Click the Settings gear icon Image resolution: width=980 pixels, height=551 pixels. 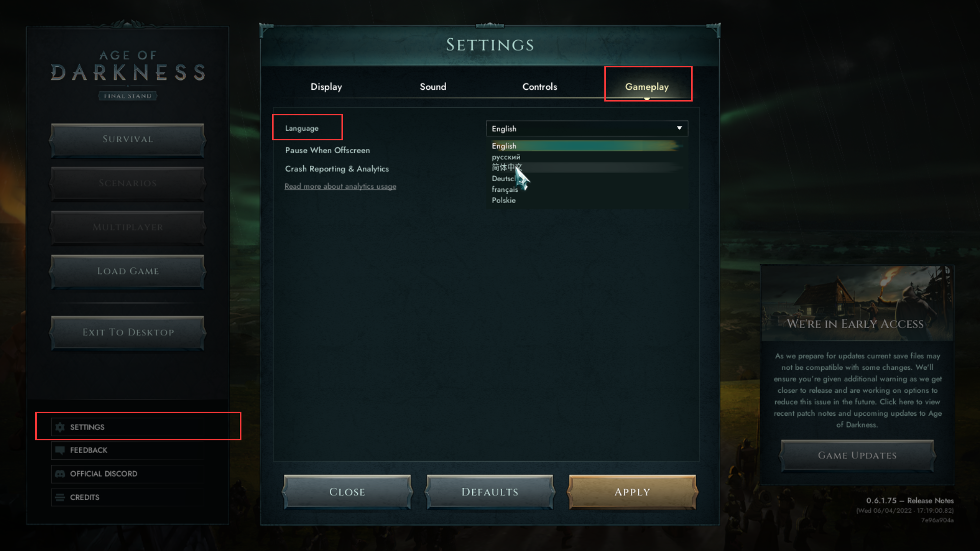(60, 427)
